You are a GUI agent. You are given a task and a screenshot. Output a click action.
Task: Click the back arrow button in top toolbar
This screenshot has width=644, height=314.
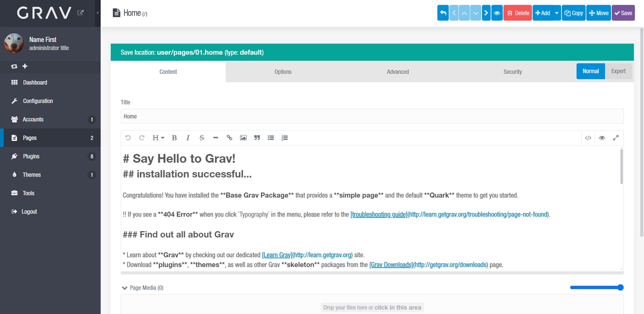pyautogui.click(x=443, y=13)
